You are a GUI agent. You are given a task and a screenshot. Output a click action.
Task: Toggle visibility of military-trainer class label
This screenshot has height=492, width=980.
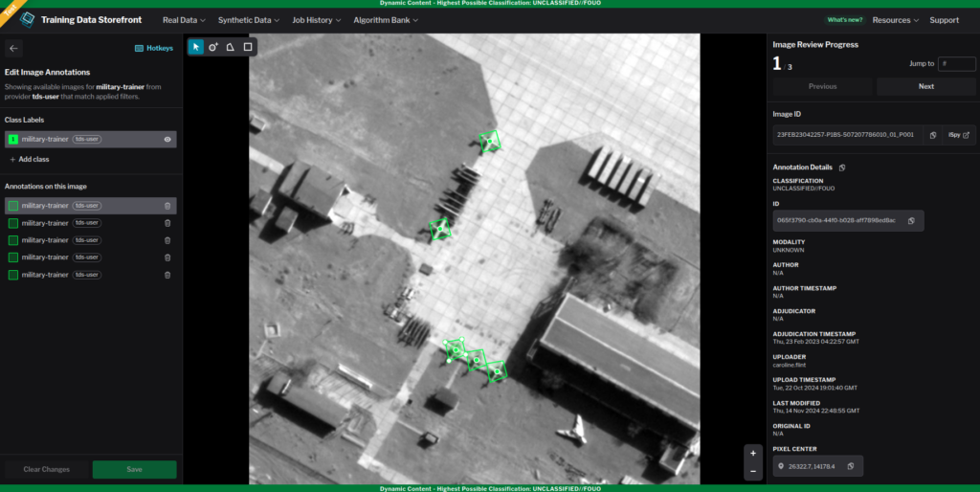pos(167,139)
